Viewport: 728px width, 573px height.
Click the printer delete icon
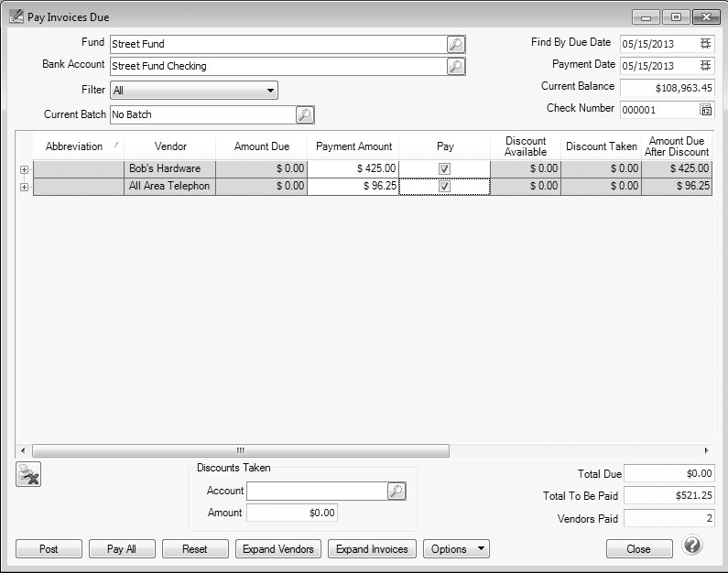click(29, 474)
